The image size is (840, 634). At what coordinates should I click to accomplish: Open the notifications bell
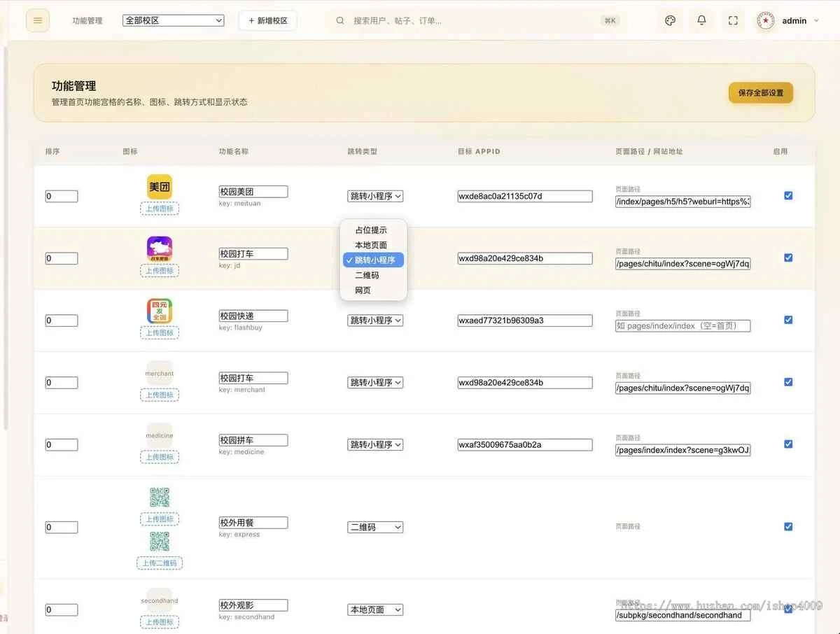click(701, 20)
